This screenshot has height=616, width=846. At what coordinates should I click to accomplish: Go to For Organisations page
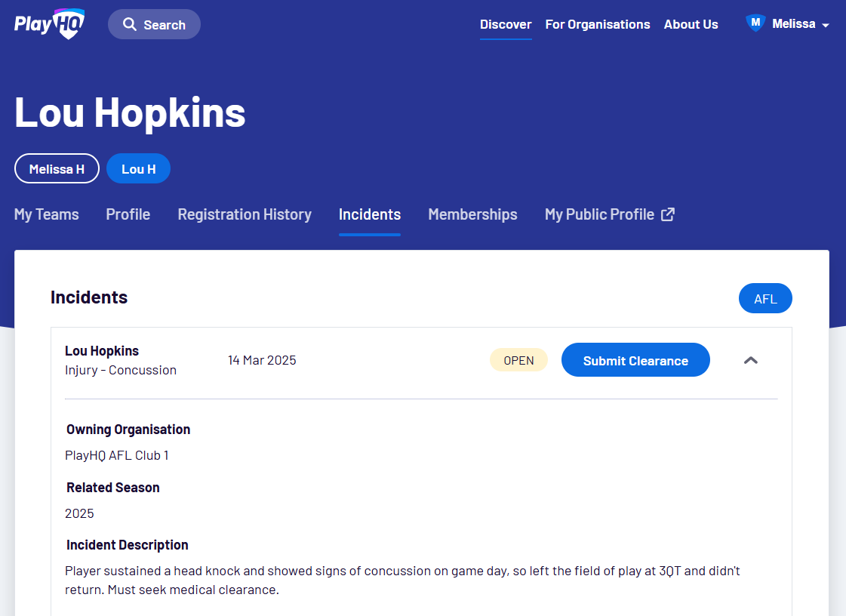pyautogui.click(x=598, y=24)
